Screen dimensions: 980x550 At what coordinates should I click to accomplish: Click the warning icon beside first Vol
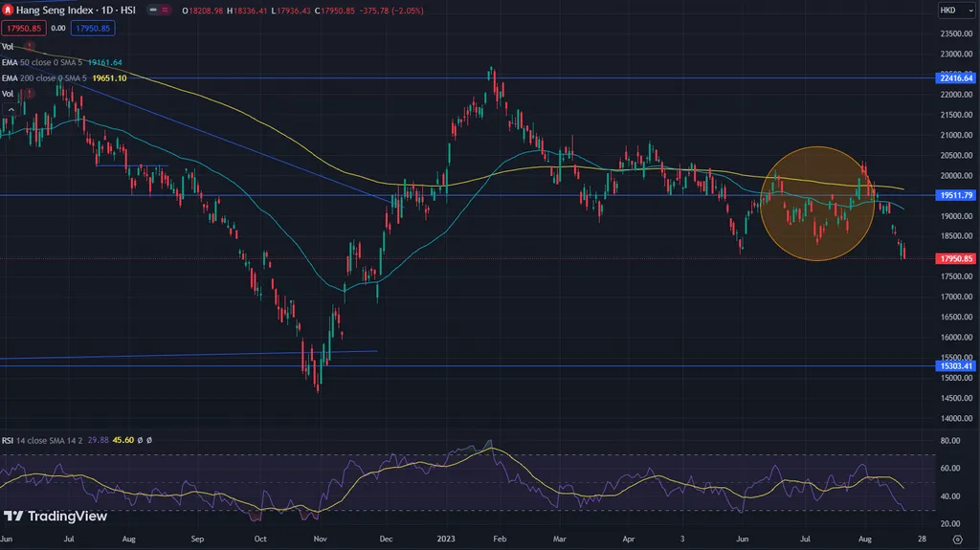click(x=30, y=46)
